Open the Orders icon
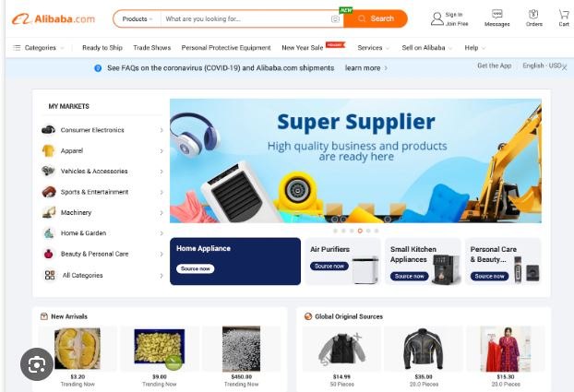Viewport: 574px width, 392px height. pyautogui.click(x=533, y=14)
